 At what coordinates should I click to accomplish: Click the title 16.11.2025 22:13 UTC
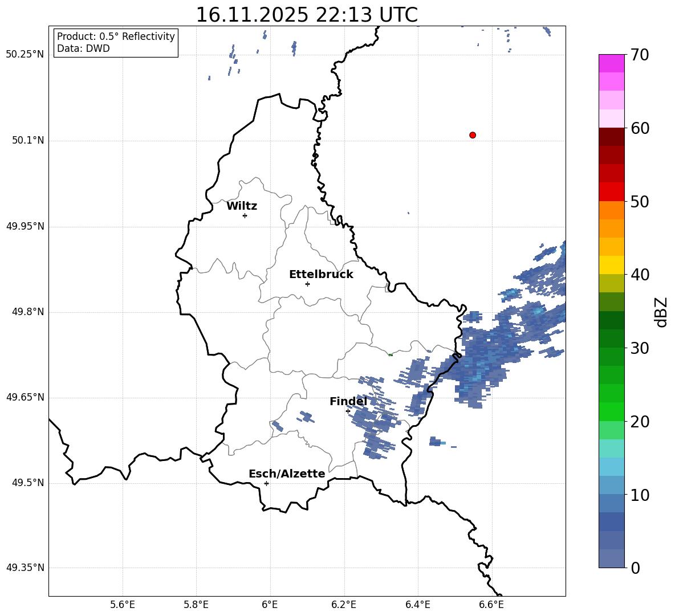pos(307,15)
